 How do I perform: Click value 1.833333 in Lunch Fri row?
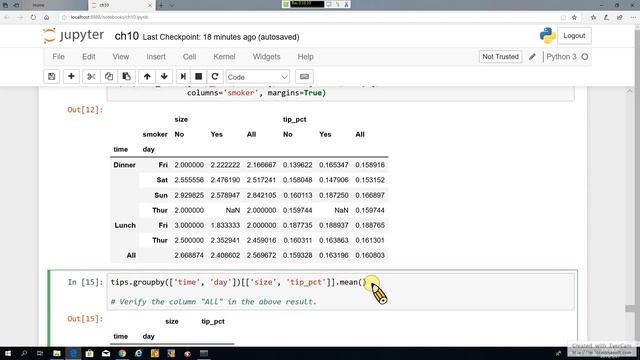pyautogui.click(x=225, y=225)
